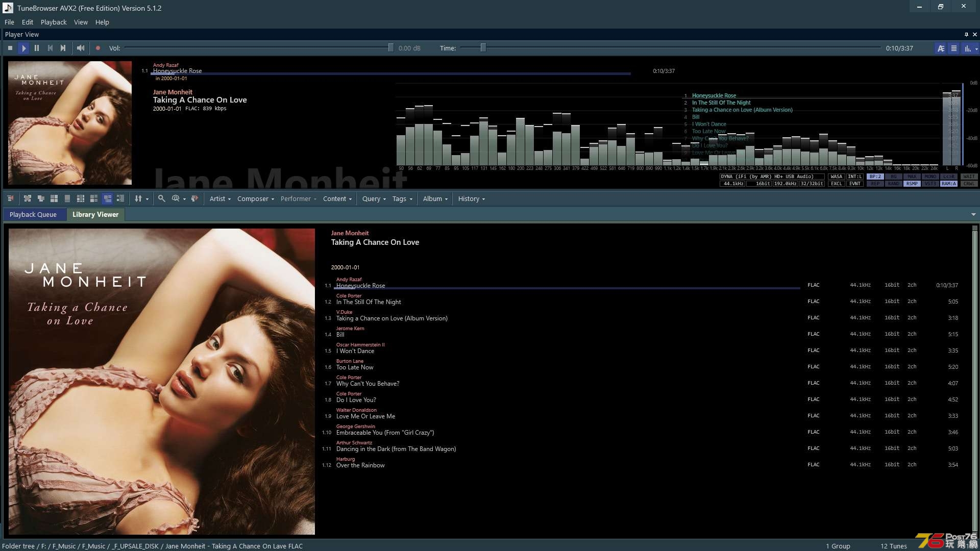980x551 pixels.
Task: Skip to the next track
Action: click(x=63, y=48)
